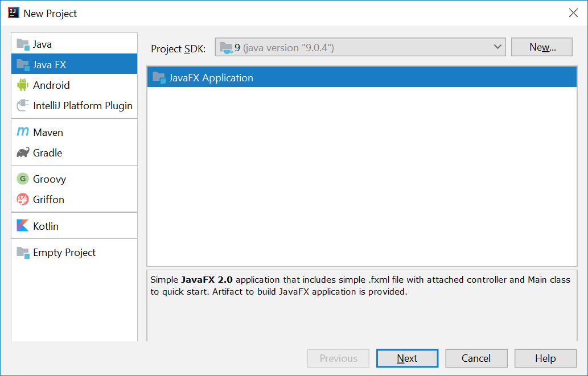Click the IntelliJ IDEA logo in title bar
Viewport: 588px width, 376px height.
(13, 13)
